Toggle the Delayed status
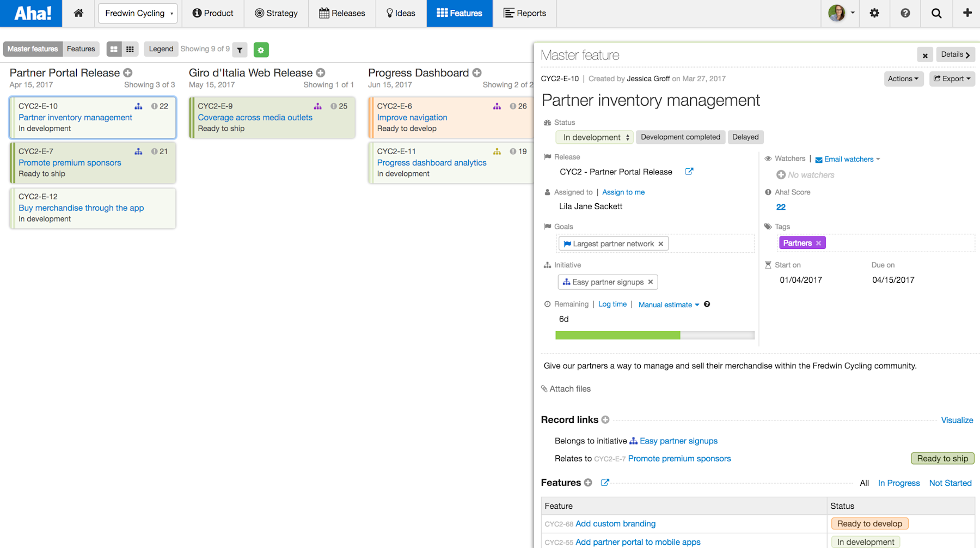The width and height of the screenshot is (980, 548). (x=745, y=137)
